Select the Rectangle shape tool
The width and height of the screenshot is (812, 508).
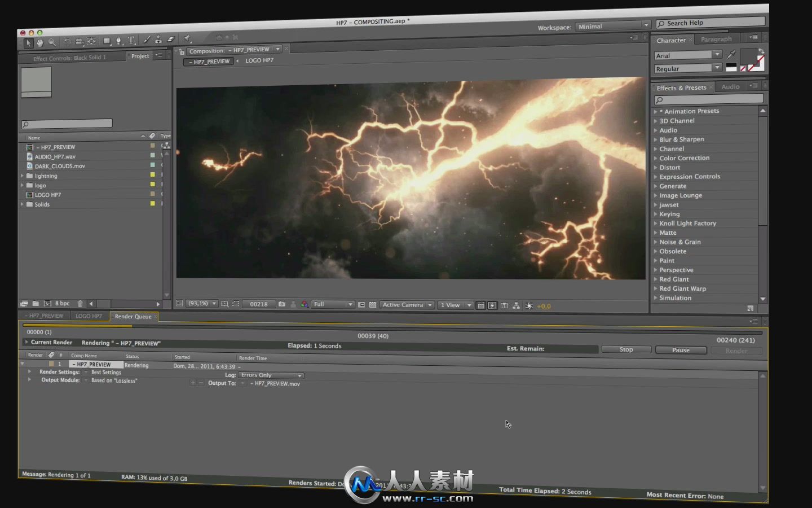pyautogui.click(x=107, y=41)
